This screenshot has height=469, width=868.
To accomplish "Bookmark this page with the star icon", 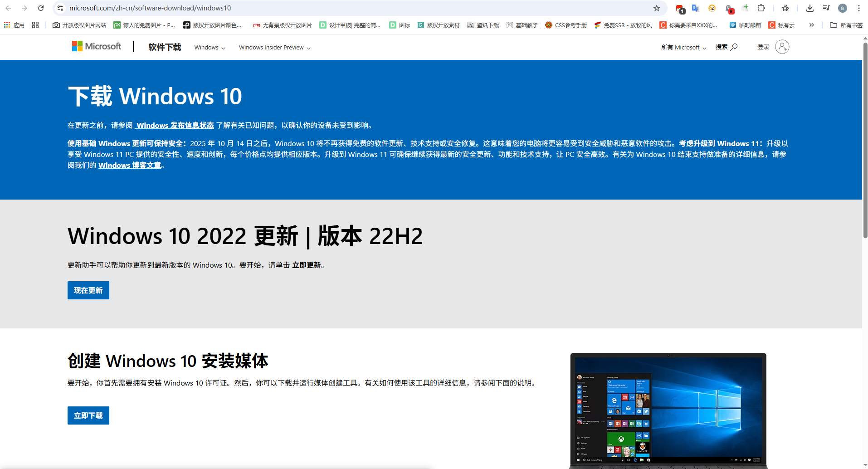I will click(656, 8).
